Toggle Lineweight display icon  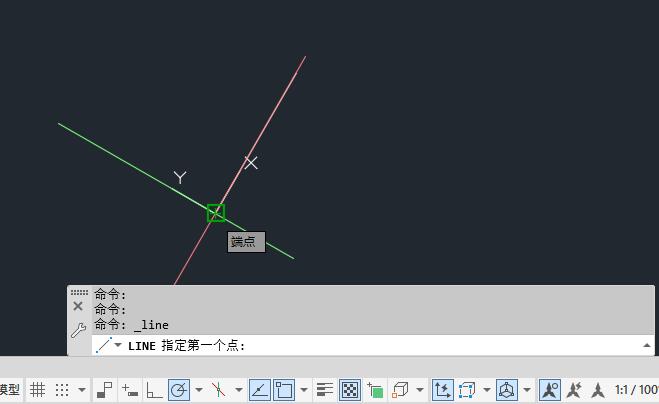[x=324, y=390]
